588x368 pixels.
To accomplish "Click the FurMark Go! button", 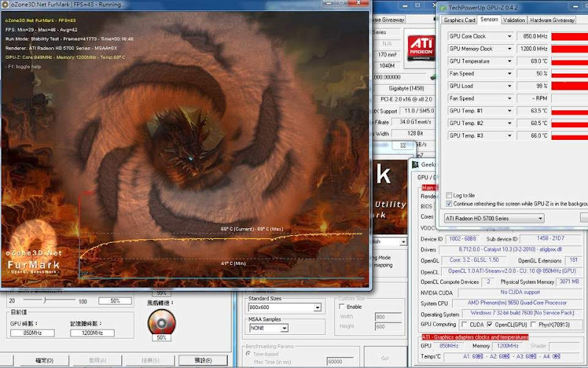I will [384, 358].
